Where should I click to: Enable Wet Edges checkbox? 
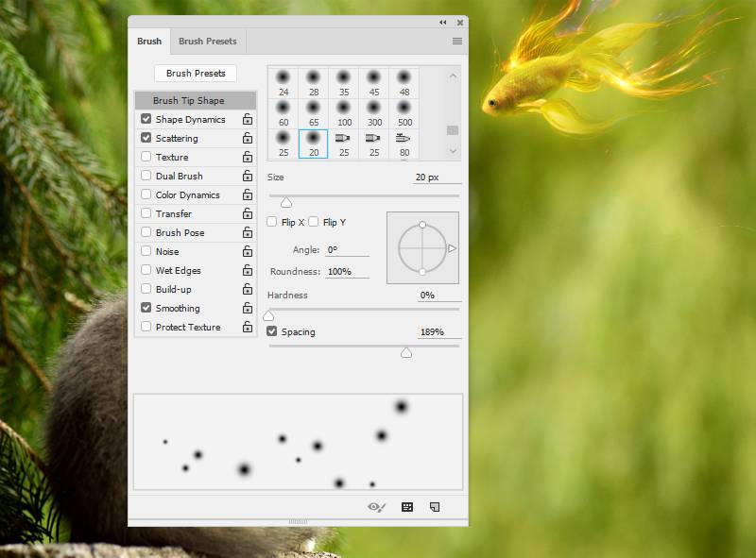146,269
